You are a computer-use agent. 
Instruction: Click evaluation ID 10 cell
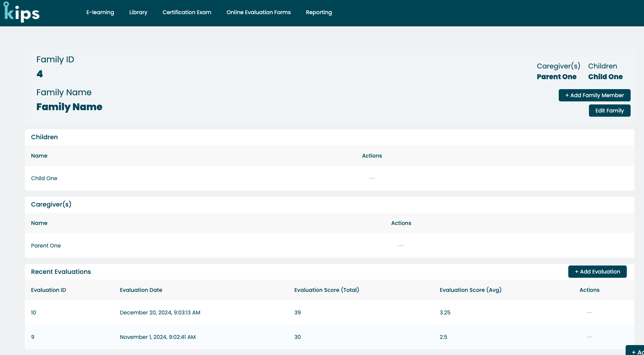click(x=34, y=313)
